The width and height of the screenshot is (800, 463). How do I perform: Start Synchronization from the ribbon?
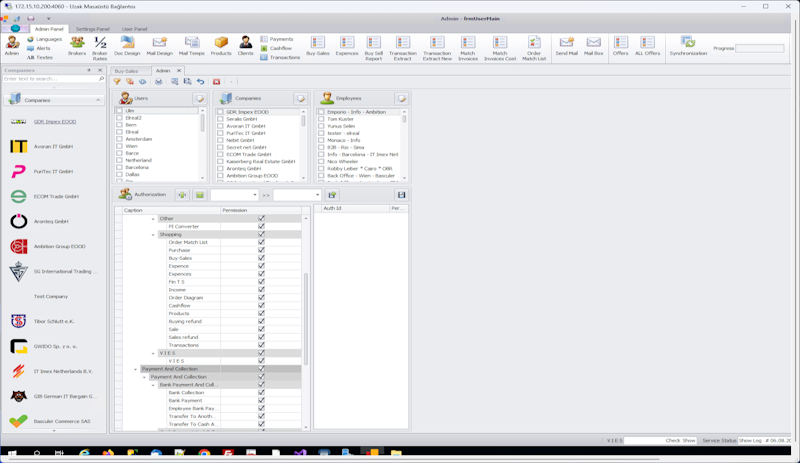pyautogui.click(x=688, y=45)
